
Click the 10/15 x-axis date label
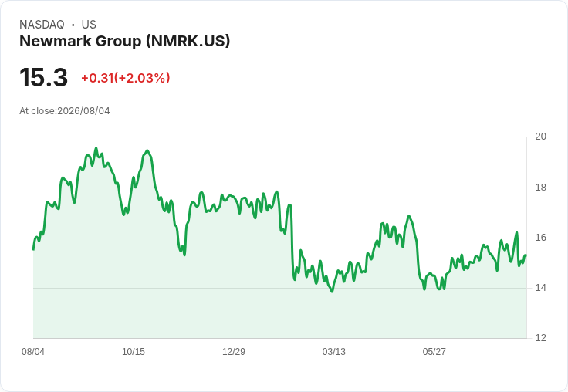134,351
